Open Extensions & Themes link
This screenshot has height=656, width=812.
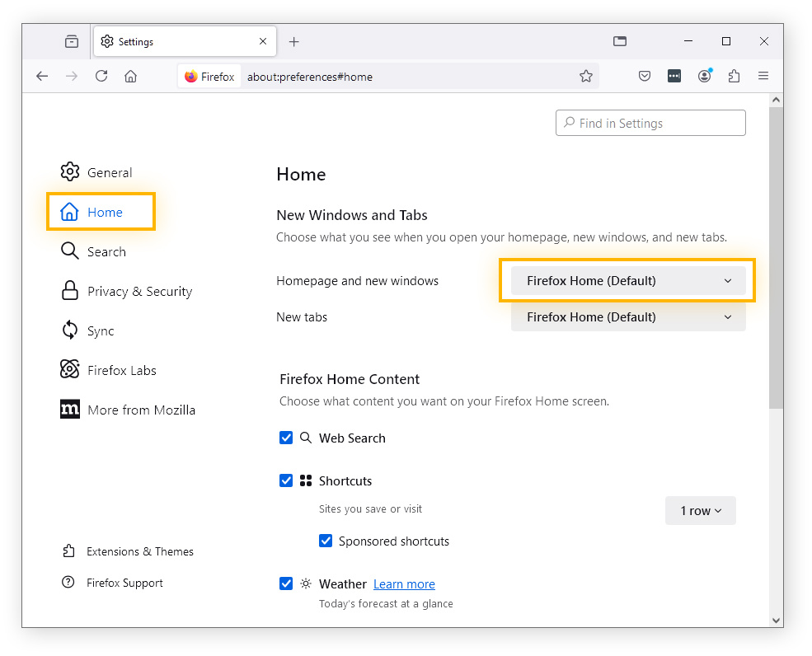click(139, 551)
